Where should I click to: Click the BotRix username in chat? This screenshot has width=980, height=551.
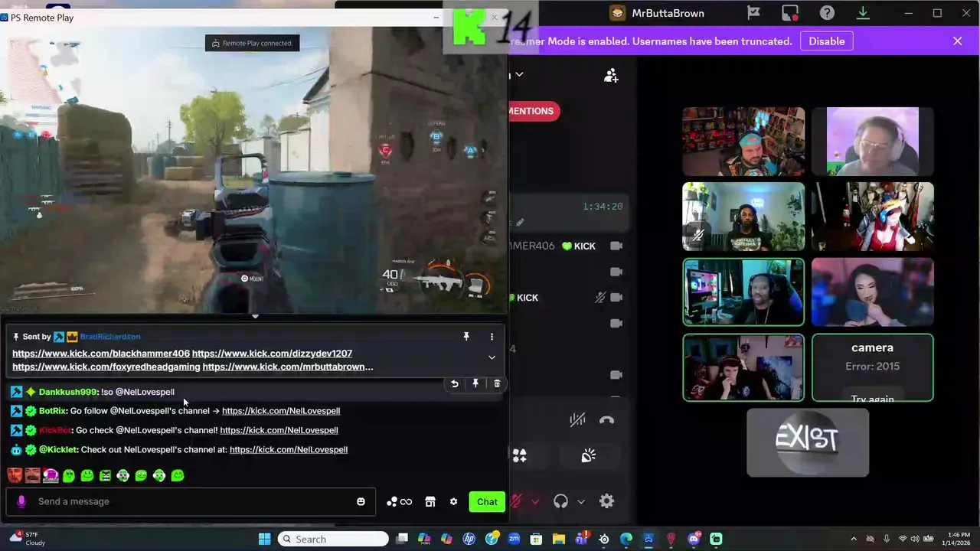coord(53,411)
